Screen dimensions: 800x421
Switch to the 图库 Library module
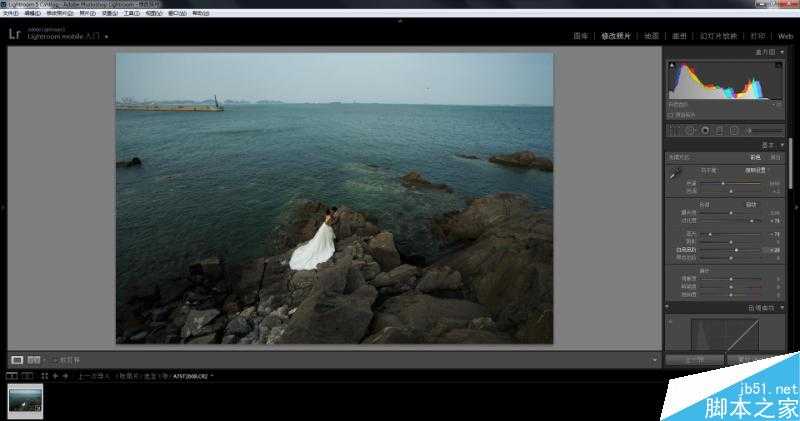[580, 36]
